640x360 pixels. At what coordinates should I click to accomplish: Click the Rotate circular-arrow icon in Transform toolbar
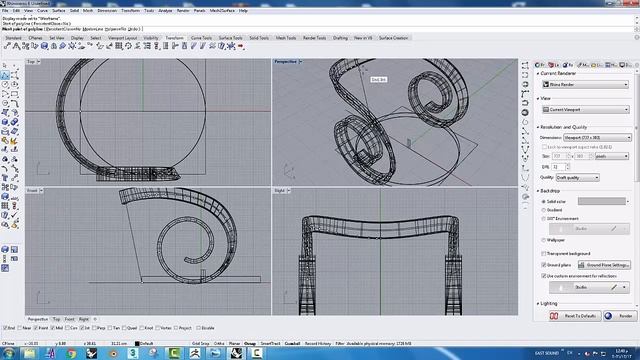[128, 46]
